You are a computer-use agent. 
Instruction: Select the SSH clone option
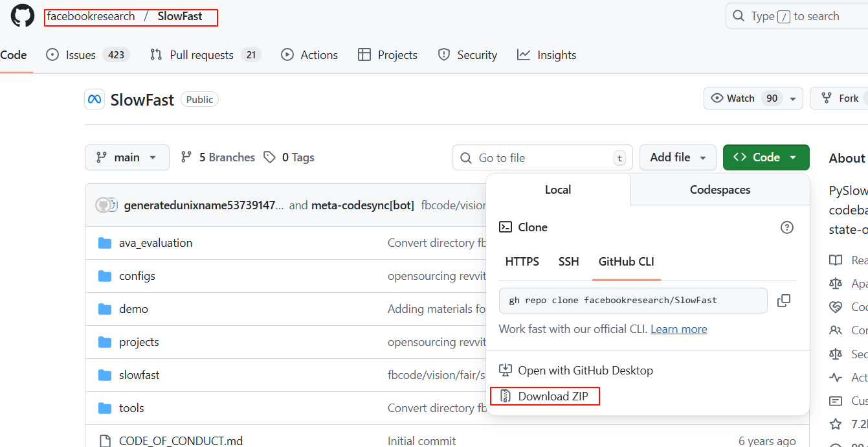[569, 262]
